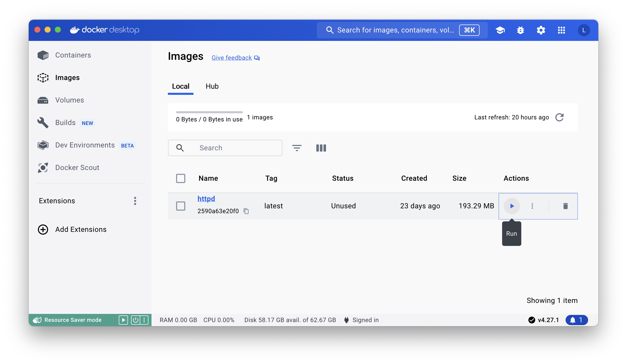Click the '193.29 MB' size cell
Screen dimensions: 627x364
476,206
